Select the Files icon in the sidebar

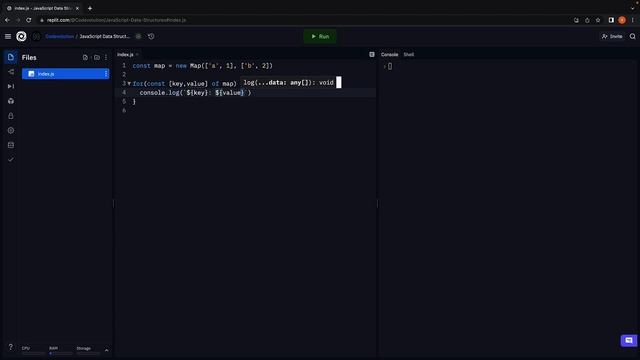[11, 57]
